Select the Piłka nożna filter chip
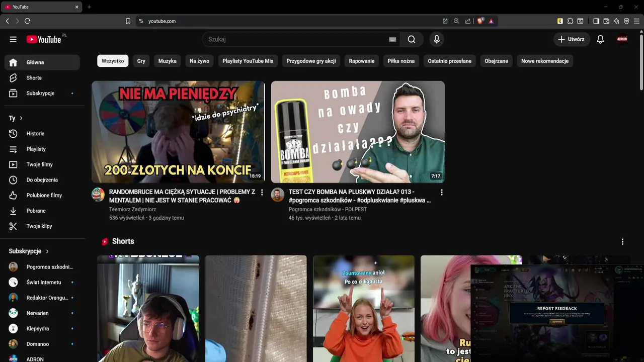The height and width of the screenshot is (362, 644). [x=401, y=61]
